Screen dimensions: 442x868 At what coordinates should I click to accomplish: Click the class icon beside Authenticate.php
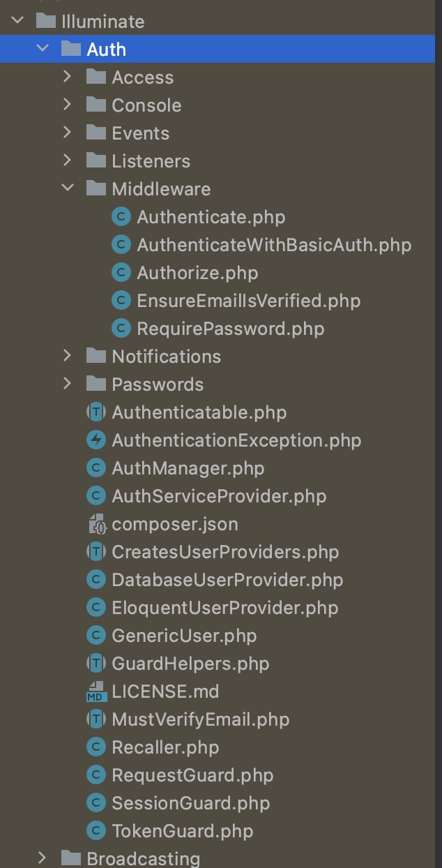click(x=121, y=217)
